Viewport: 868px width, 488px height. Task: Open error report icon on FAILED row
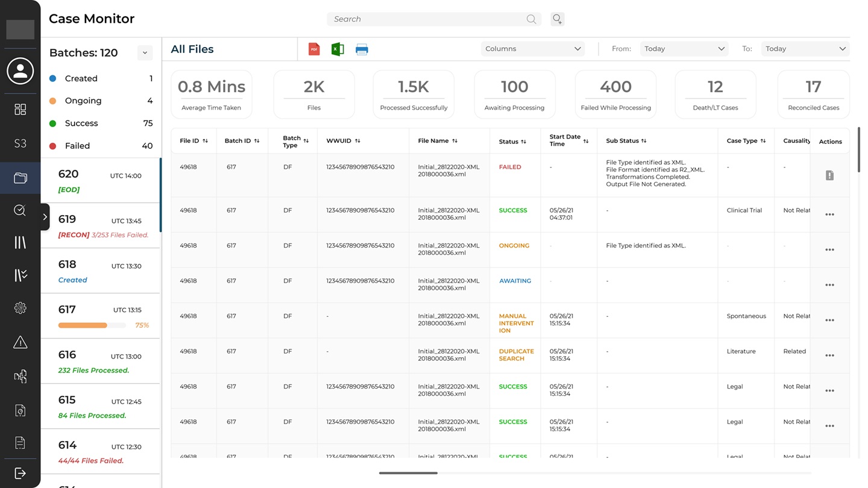829,175
